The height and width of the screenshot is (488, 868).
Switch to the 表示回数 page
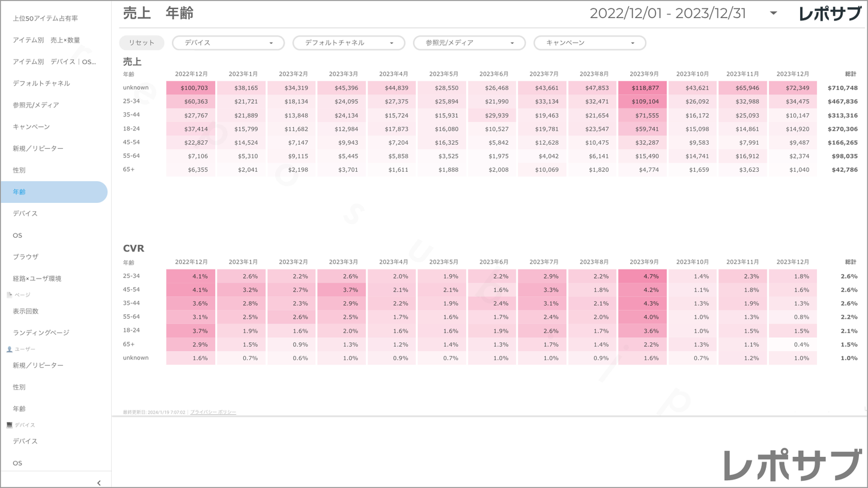click(26, 311)
